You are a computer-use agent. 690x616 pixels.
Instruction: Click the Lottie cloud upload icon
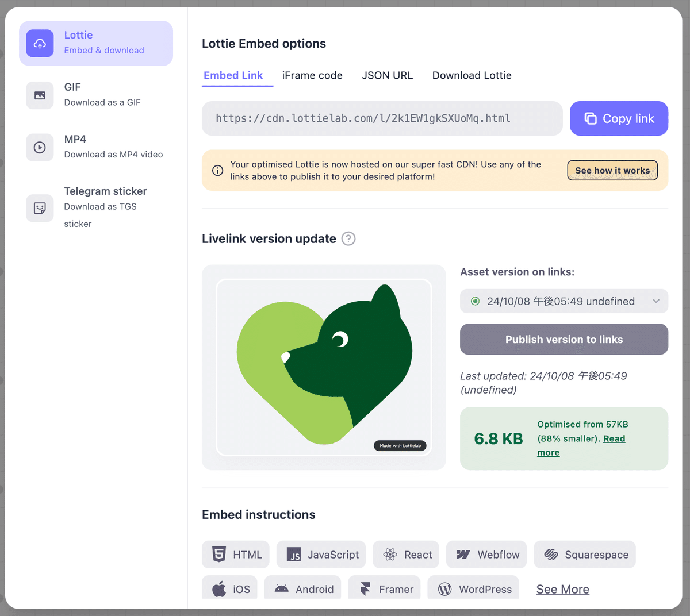click(x=40, y=43)
